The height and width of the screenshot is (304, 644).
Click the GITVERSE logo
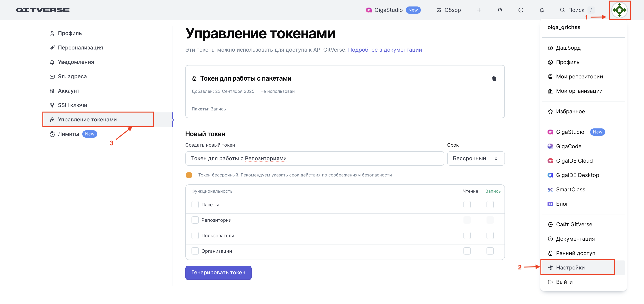point(43,10)
